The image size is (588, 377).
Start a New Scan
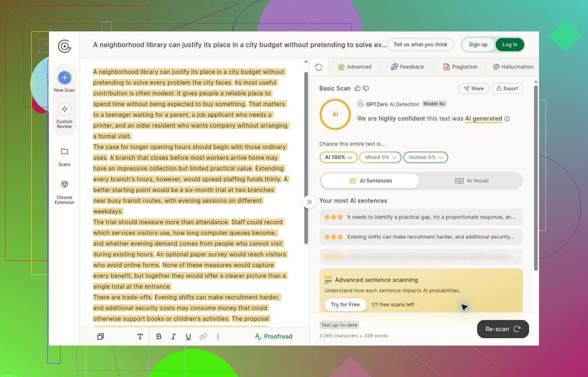pos(64,82)
